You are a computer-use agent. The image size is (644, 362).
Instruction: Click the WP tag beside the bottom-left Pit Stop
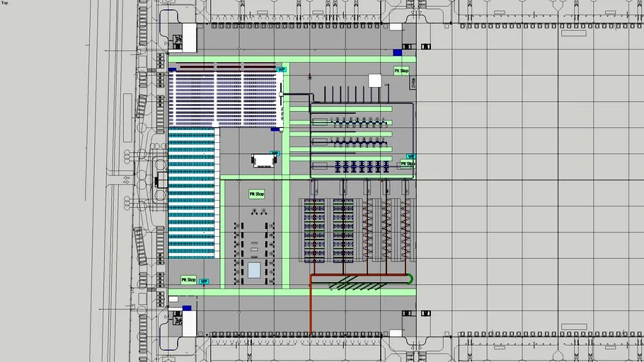click(205, 281)
